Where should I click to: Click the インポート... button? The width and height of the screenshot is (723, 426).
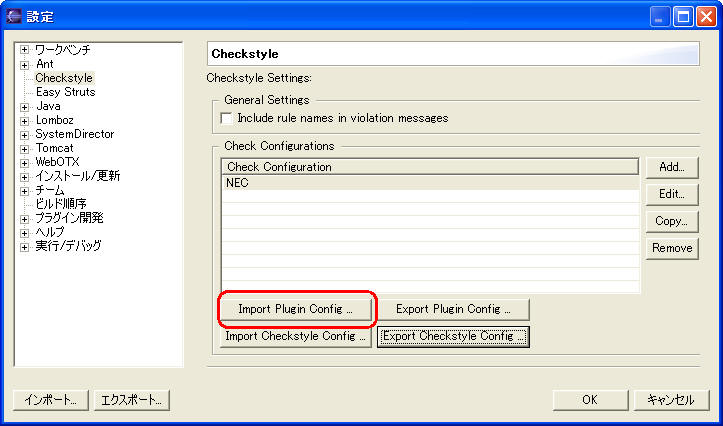[51, 400]
